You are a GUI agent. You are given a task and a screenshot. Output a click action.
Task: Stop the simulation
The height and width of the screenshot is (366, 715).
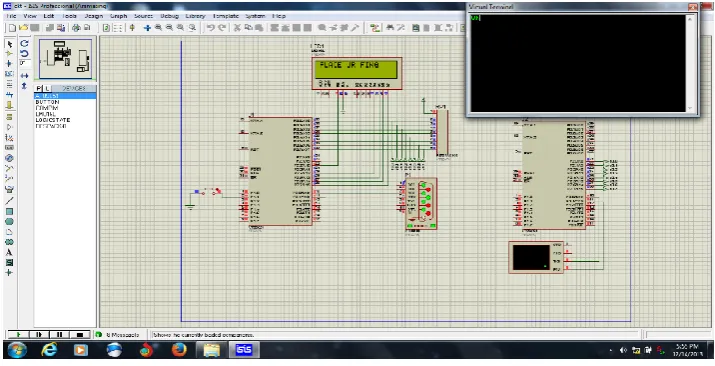80,335
